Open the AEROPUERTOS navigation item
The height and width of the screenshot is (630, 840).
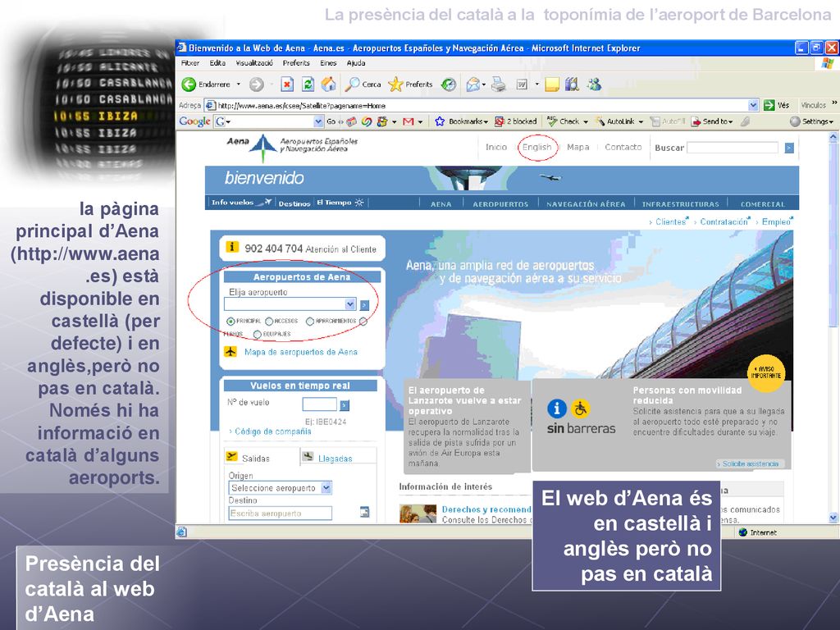500,204
